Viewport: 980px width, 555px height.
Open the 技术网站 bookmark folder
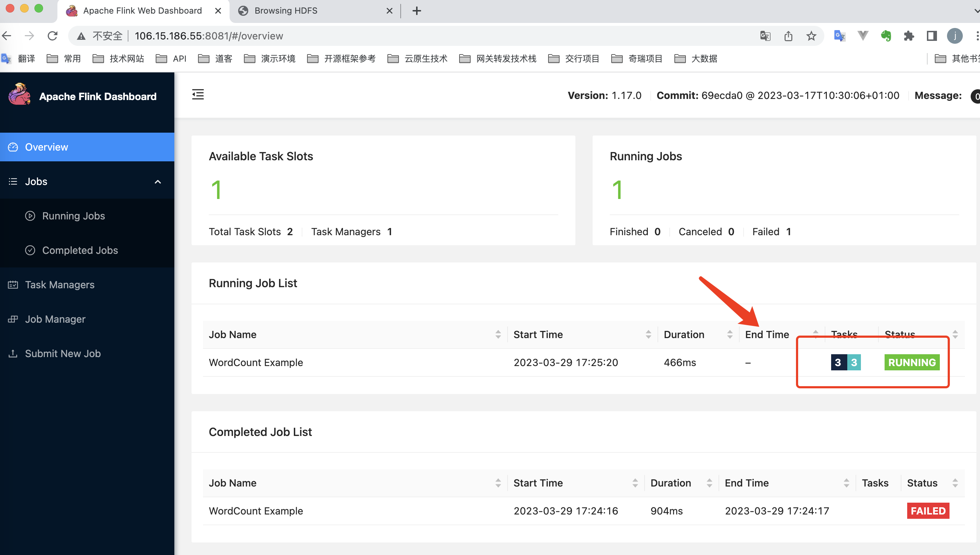click(118, 58)
